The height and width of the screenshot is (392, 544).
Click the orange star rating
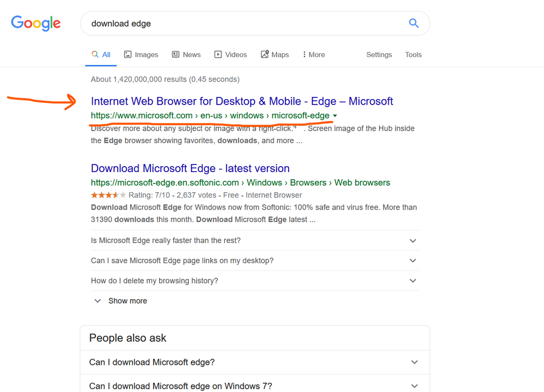pos(108,195)
